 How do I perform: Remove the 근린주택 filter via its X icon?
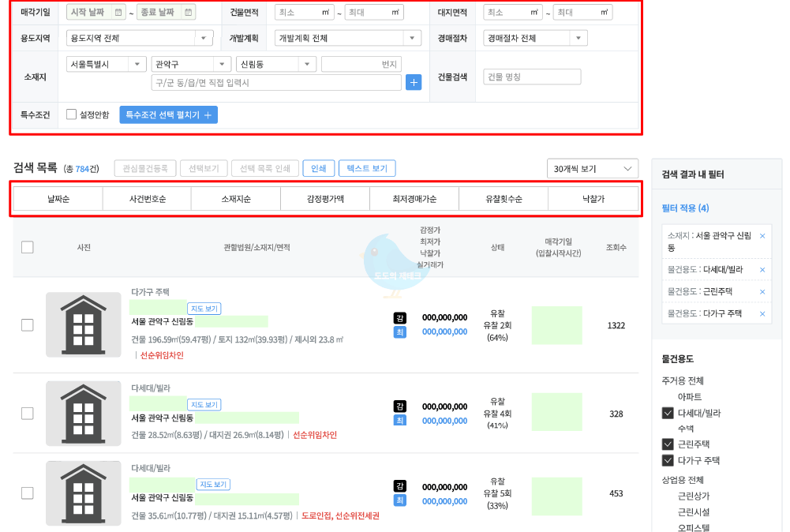pyautogui.click(x=762, y=291)
